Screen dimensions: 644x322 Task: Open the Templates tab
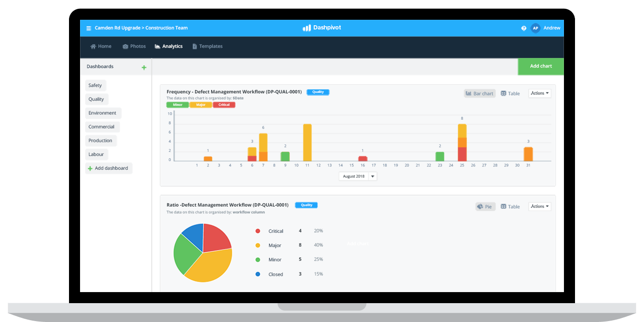pos(207,46)
